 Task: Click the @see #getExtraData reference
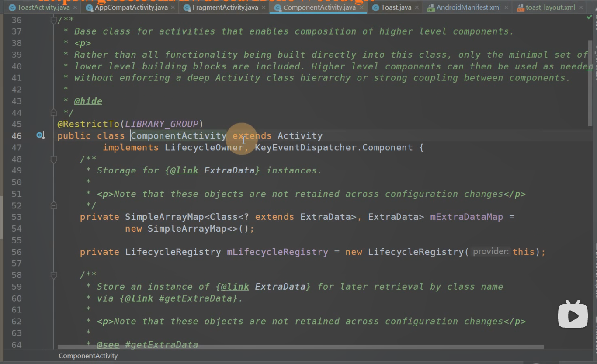147,345
